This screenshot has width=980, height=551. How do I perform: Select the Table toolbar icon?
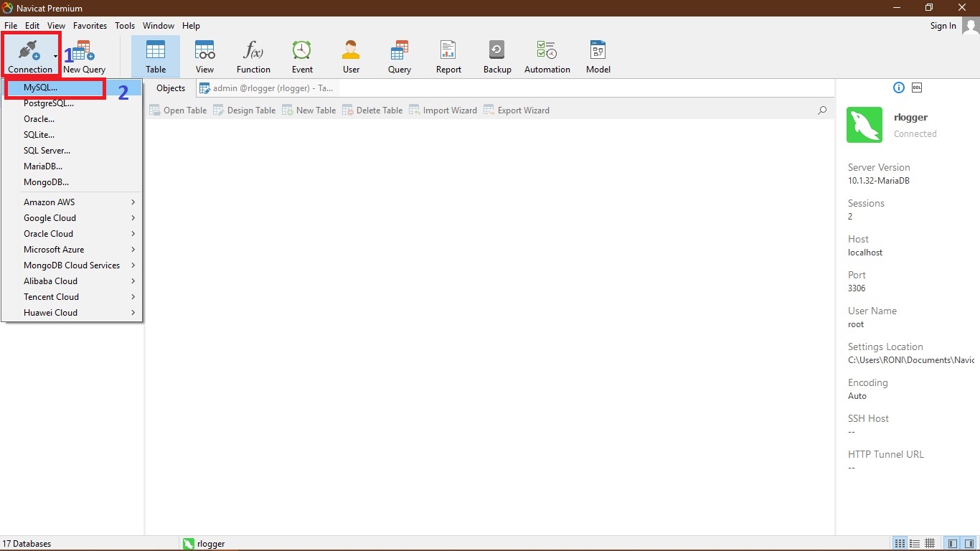pyautogui.click(x=156, y=57)
